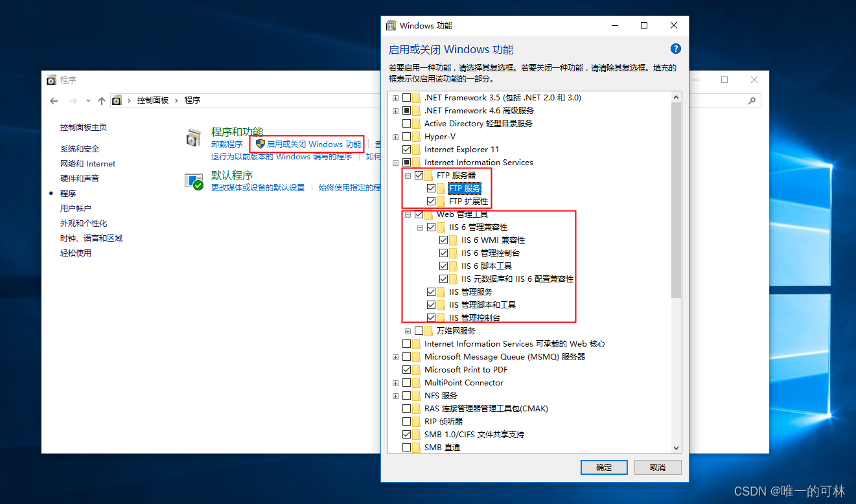
Task: Click the scroll down arrow of features list
Action: click(x=677, y=448)
